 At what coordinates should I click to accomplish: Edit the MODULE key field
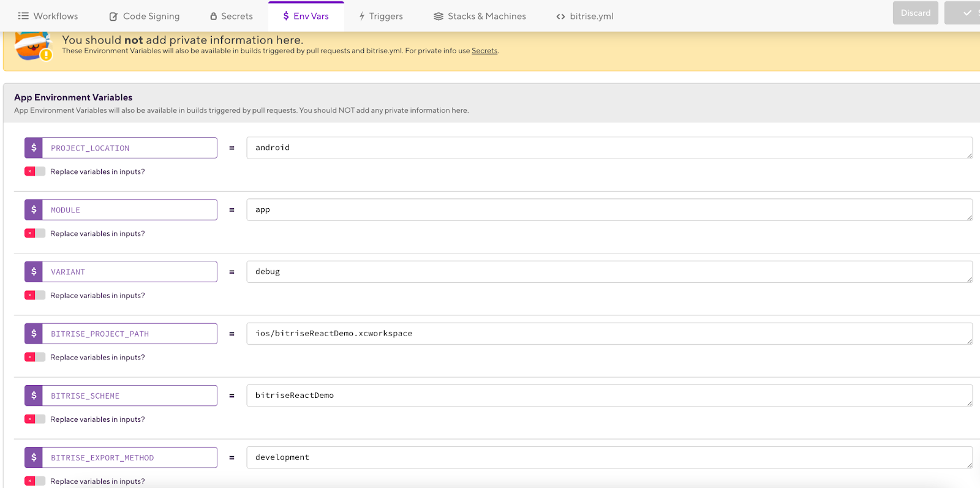pyautogui.click(x=130, y=209)
